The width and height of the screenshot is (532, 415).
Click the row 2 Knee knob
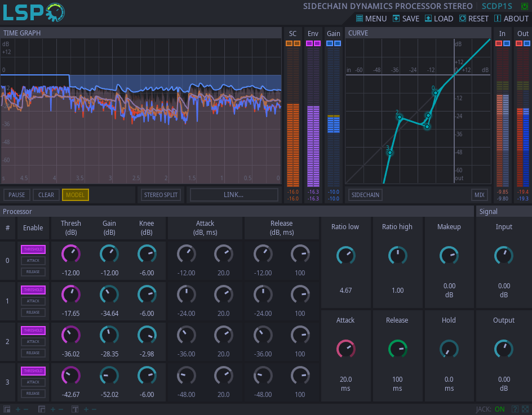pyautogui.click(x=147, y=335)
